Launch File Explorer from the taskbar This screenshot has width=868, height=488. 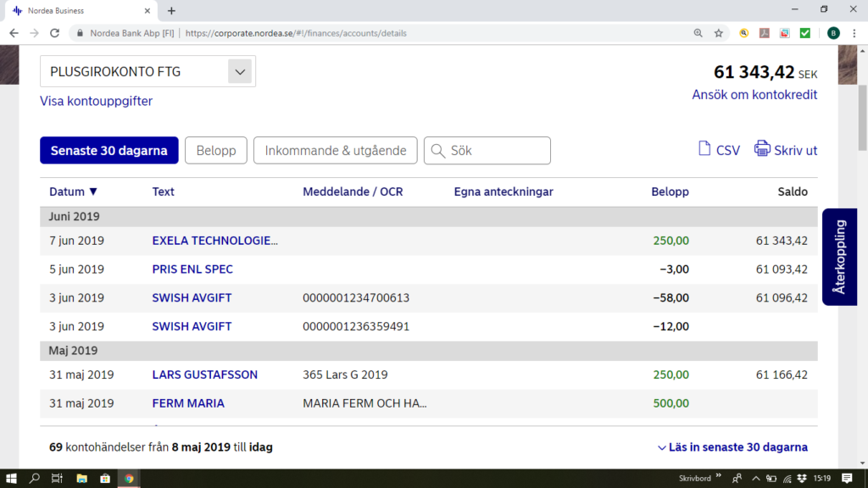(82, 479)
